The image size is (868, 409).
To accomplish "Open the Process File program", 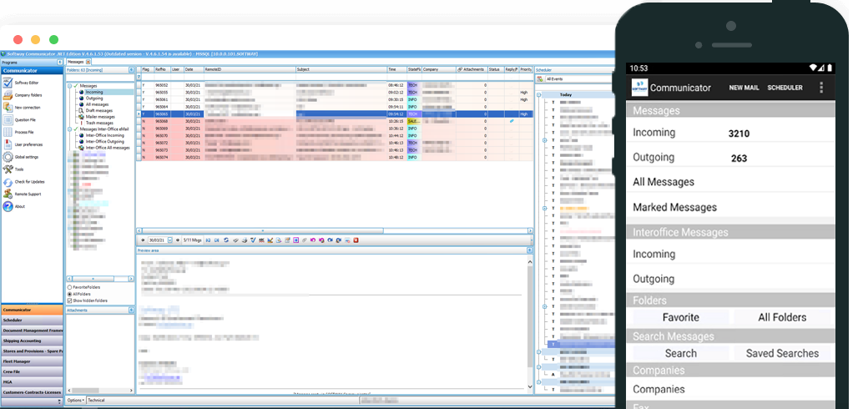I will 18,132.
